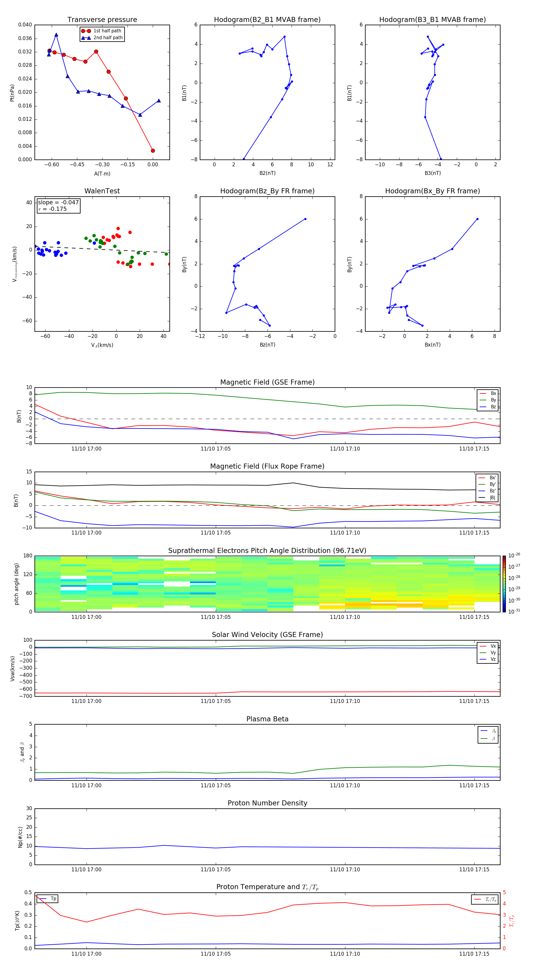Click 'Vy' legend entry
Image resolution: width=535 pixels, height=980 pixels.
click(488, 652)
